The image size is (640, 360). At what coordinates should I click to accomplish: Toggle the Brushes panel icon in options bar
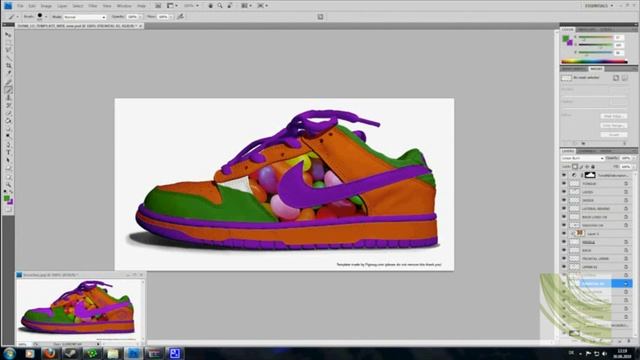(x=320, y=17)
